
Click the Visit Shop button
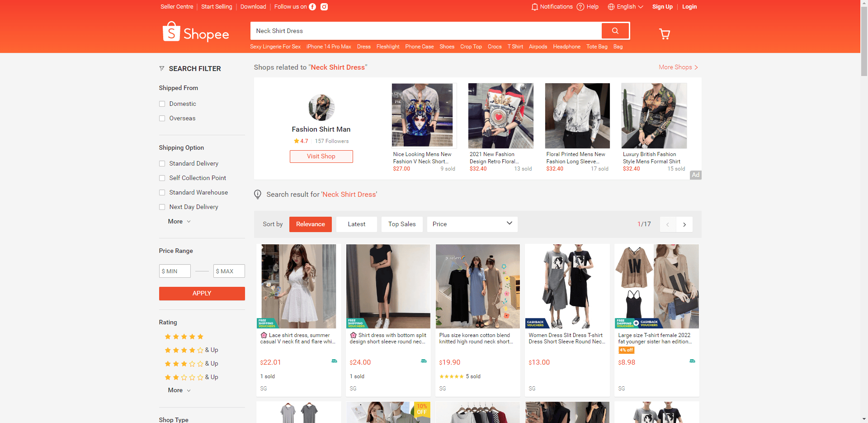click(321, 157)
